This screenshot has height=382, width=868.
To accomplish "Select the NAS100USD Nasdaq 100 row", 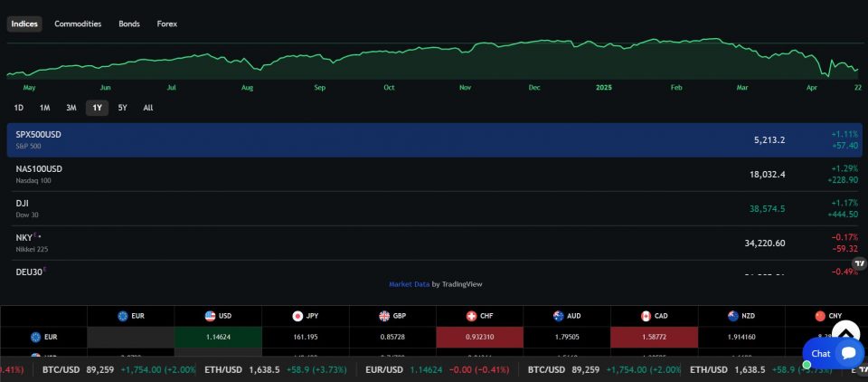I will [434, 174].
